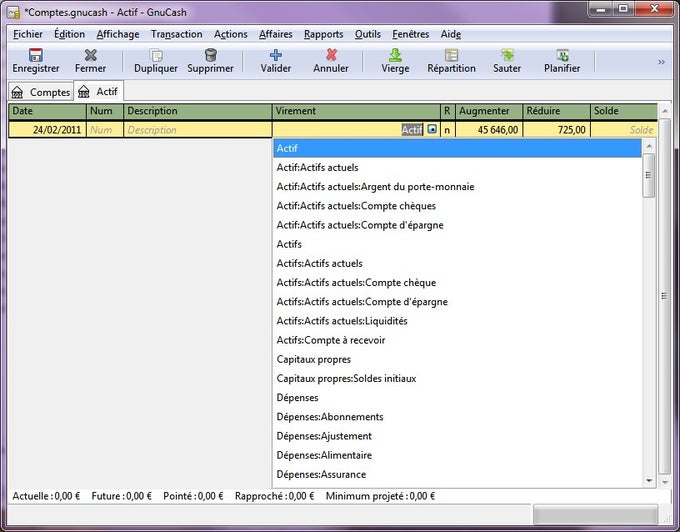Viewport: 680px width, 532px height.
Task: Click the Réduire amount 725,00
Action: tap(556, 130)
